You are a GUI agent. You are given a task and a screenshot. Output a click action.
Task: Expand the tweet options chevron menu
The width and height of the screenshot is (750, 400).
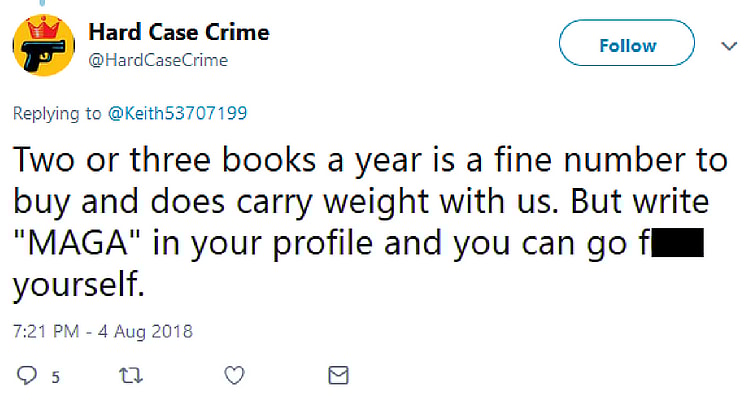coord(727,46)
